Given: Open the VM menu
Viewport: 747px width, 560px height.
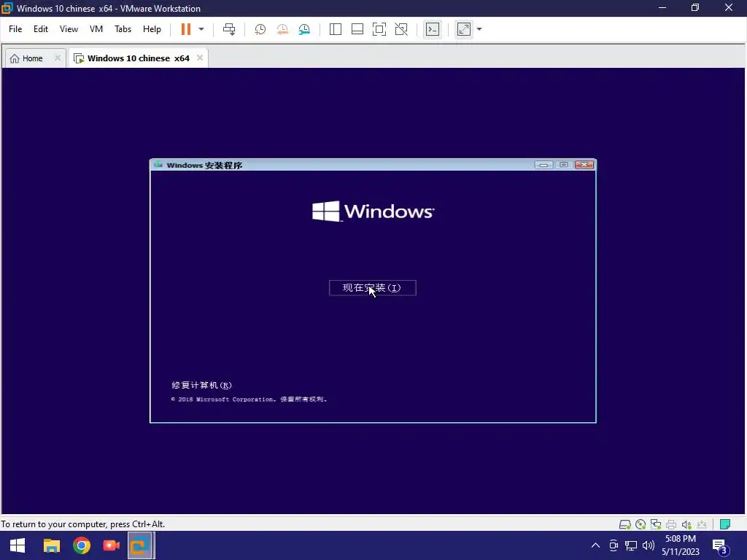Looking at the screenshot, I should pyautogui.click(x=96, y=29).
